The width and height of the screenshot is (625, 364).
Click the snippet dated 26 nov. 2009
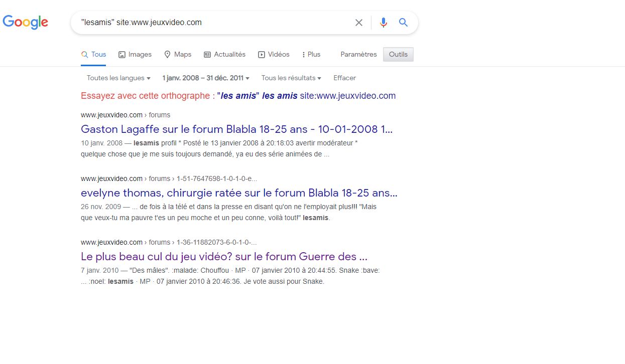pos(228,212)
